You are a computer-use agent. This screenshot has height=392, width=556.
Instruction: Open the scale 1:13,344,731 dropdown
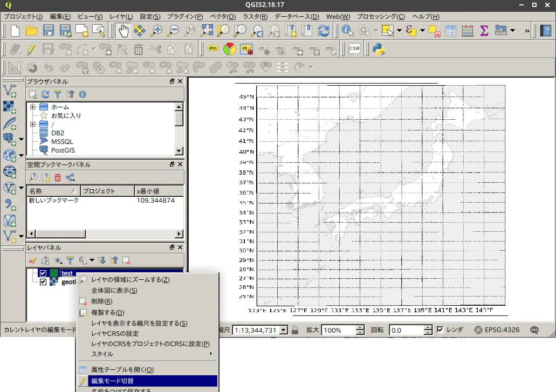click(283, 330)
